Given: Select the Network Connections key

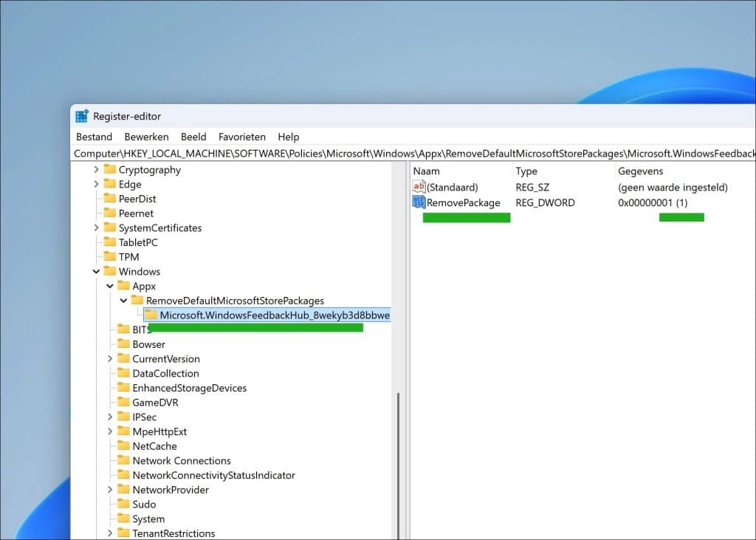Looking at the screenshot, I should [182, 460].
